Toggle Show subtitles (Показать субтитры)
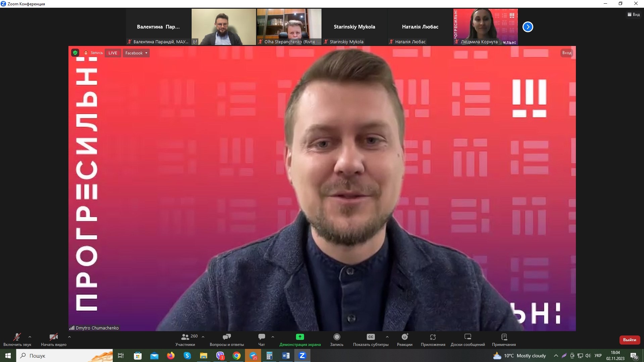Screen dimensions: 644x362 (370, 339)
